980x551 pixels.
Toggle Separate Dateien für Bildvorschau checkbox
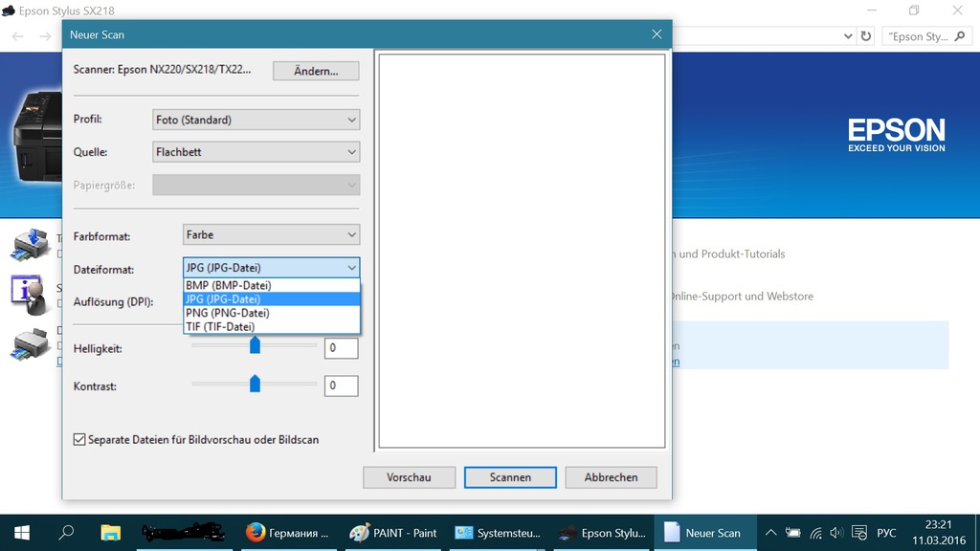pos(79,439)
